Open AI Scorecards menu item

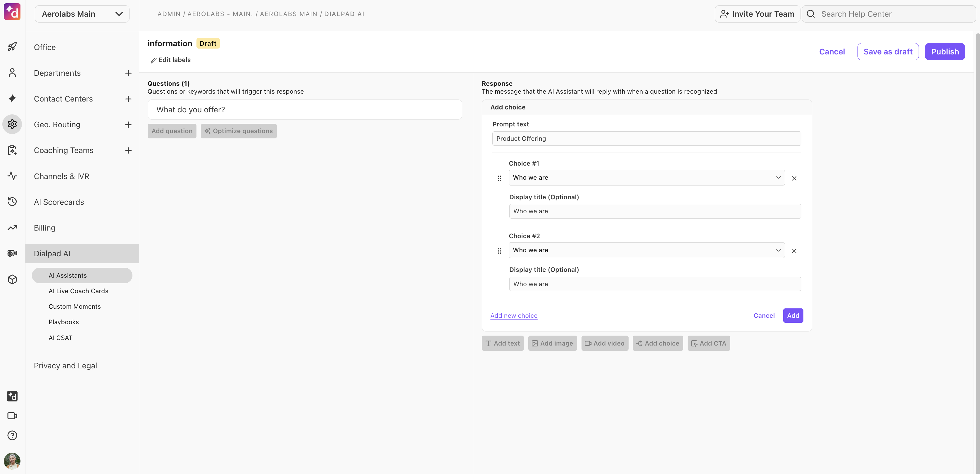pos(59,202)
